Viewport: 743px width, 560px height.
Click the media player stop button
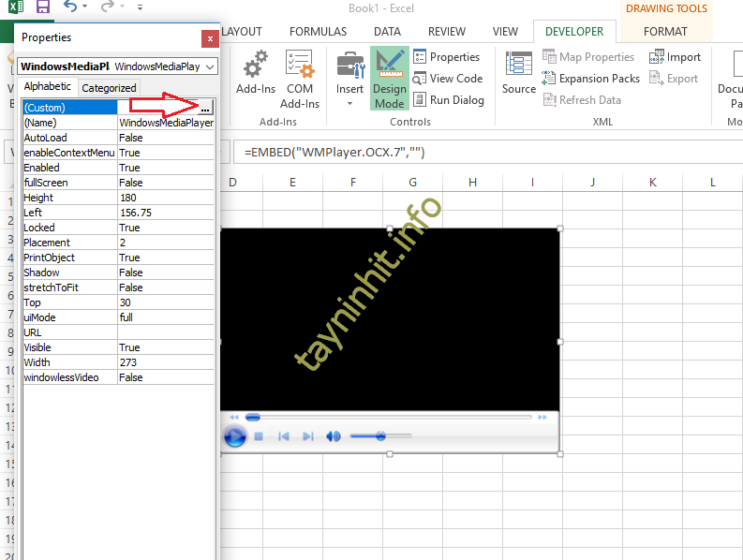click(x=259, y=436)
